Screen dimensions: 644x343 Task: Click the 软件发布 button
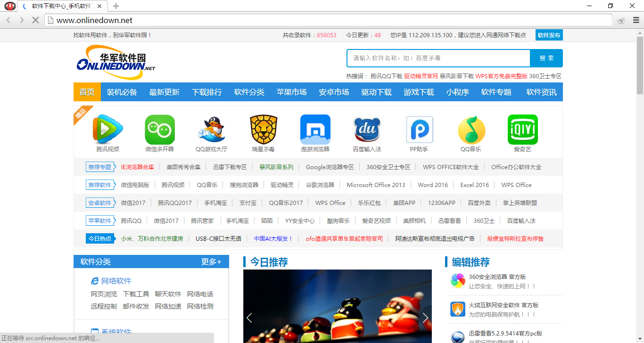point(549,35)
